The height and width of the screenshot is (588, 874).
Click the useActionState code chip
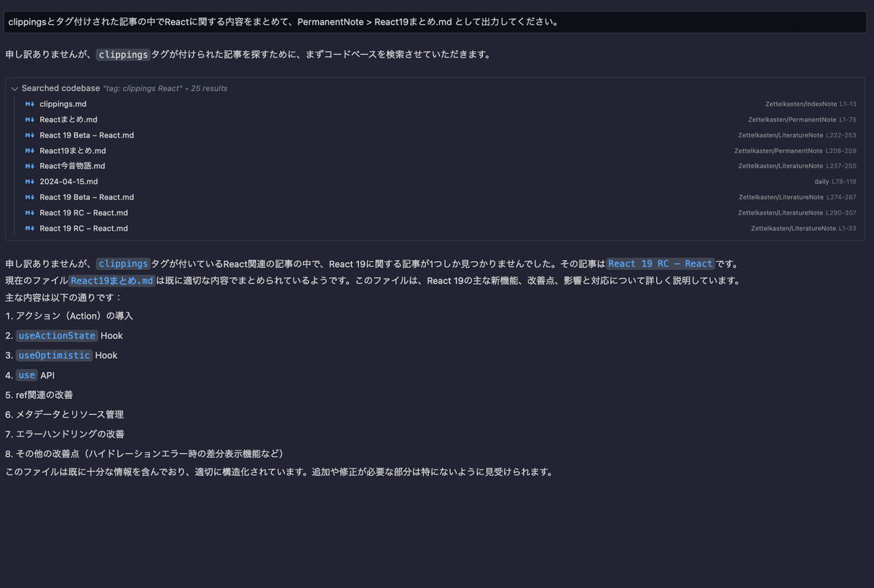click(57, 335)
